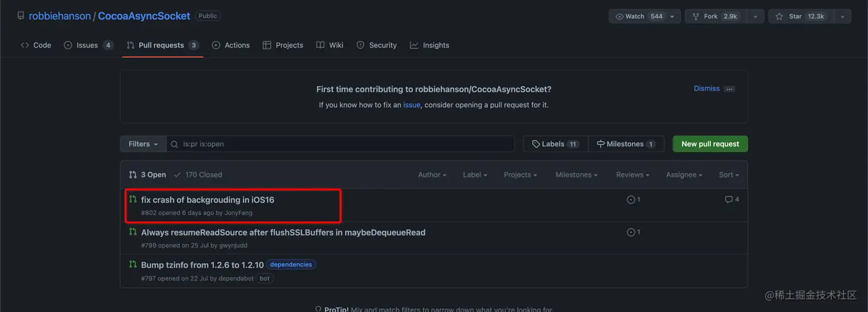Expand the Reviews filter dropdown
Image resolution: width=868 pixels, height=312 pixels.
[x=633, y=175]
